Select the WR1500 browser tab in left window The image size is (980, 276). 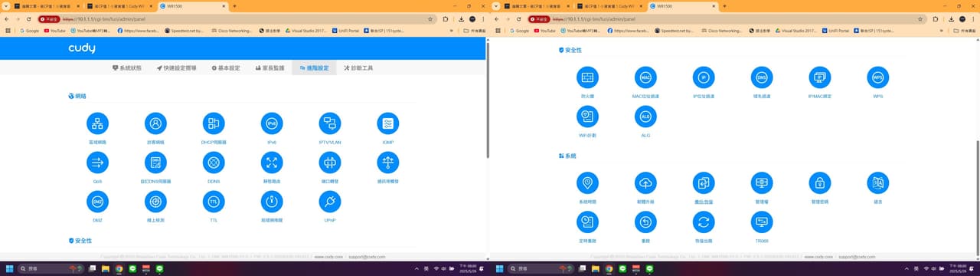pos(193,5)
